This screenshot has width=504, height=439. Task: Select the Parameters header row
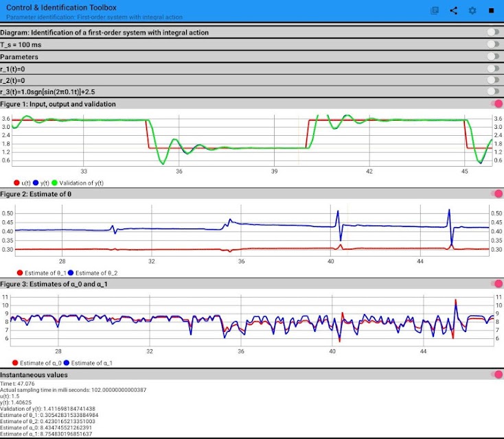pyautogui.click(x=252, y=56)
